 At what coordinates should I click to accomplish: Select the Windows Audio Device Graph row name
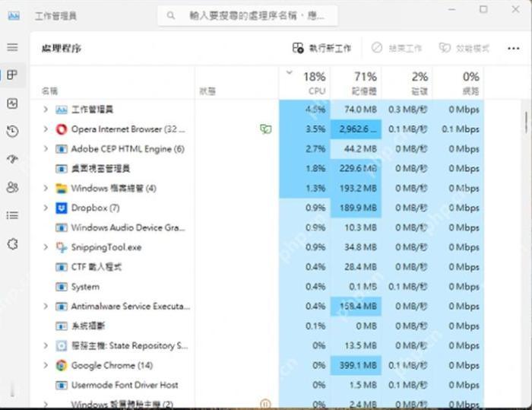click(128, 227)
